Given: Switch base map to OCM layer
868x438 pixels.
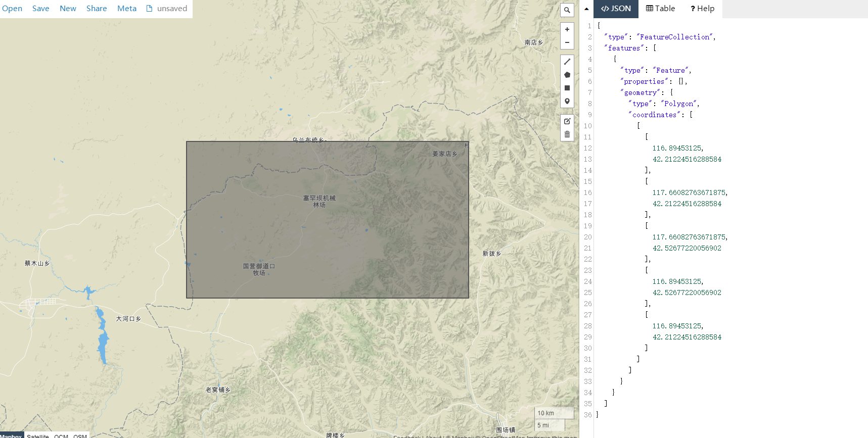Looking at the screenshot, I should (61, 435).
